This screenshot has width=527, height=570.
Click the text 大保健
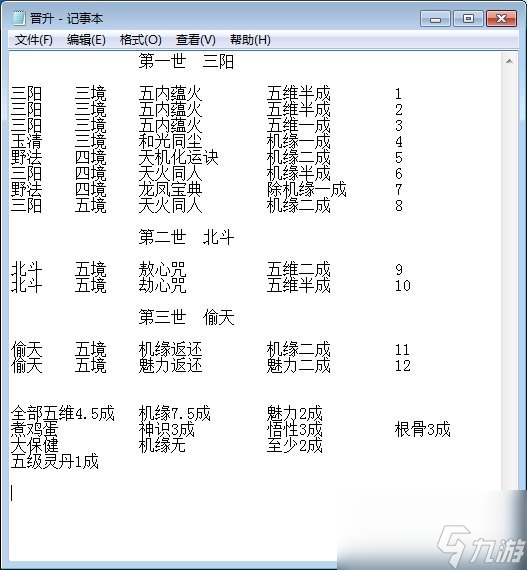pos(34,445)
